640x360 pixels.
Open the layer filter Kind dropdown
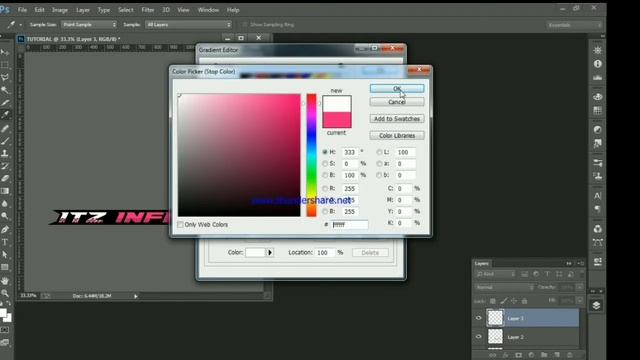click(496, 274)
